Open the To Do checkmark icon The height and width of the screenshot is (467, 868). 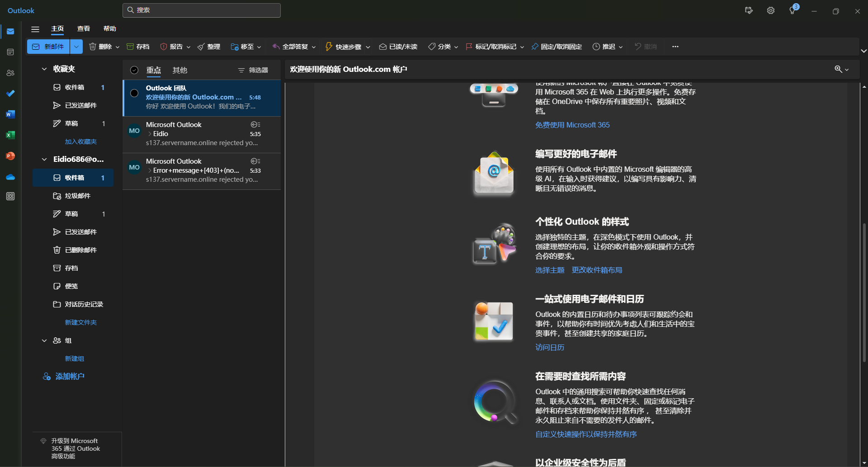pyautogui.click(x=10, y=93)
